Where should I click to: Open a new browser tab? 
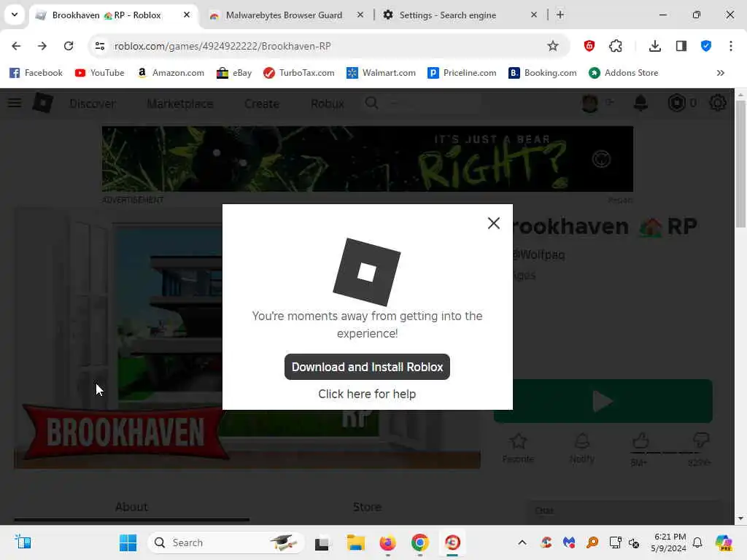tap(560, 15)
